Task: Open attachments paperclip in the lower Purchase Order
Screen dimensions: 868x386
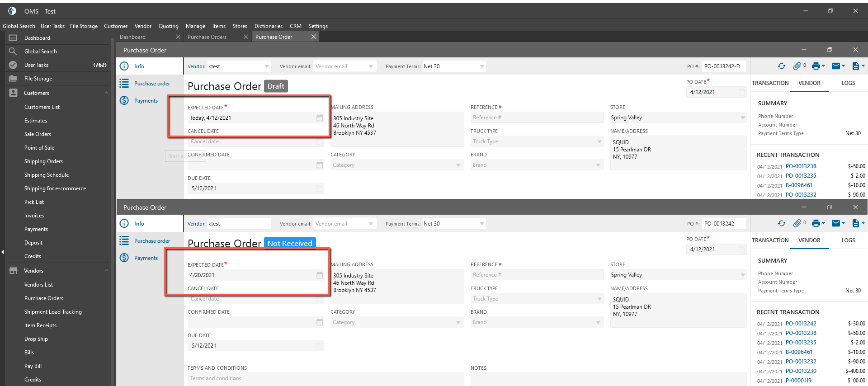Action: [797, 223]
